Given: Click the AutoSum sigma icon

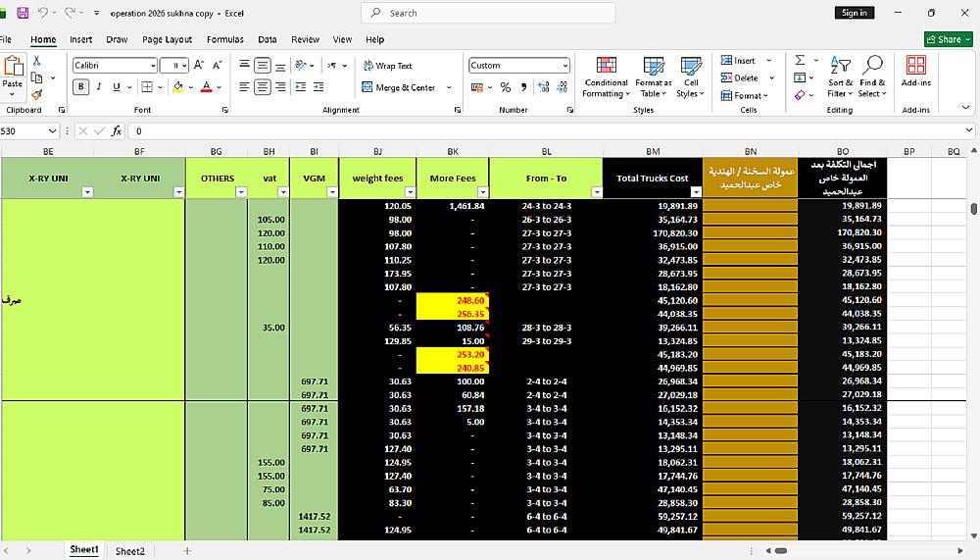Looking at the screenshot, I should (801, 61).
